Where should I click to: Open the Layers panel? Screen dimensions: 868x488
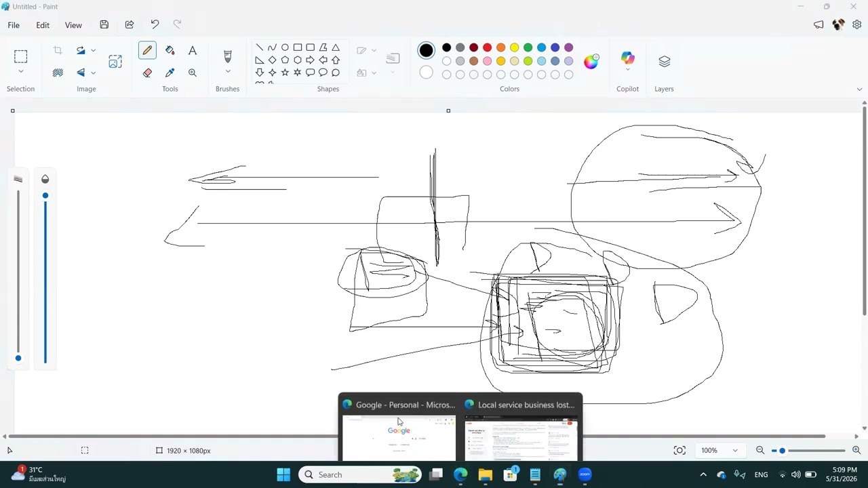[x=664, y=62]
